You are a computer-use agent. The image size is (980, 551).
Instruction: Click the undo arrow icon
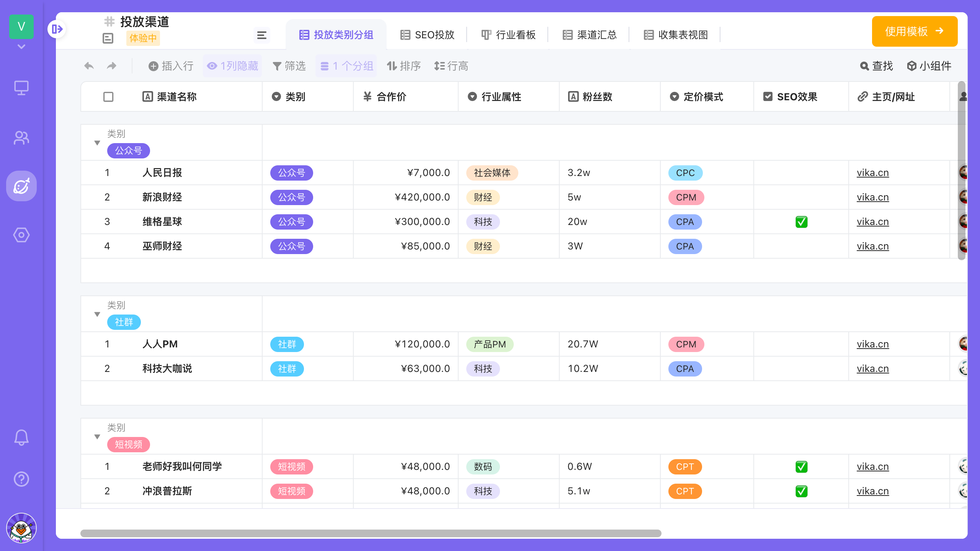(x=89, y=66)
